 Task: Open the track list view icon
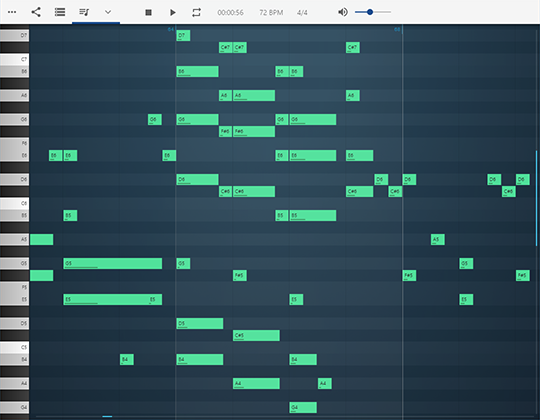point(60,12)
